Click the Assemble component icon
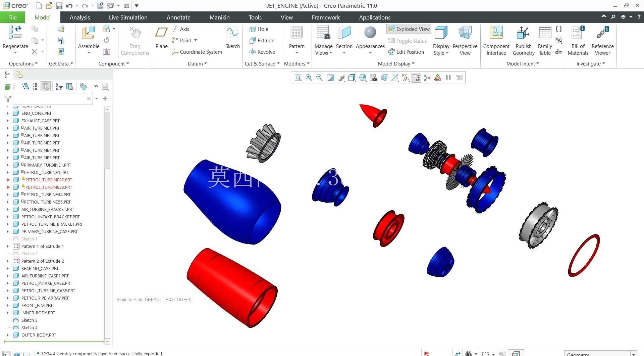 89,33
